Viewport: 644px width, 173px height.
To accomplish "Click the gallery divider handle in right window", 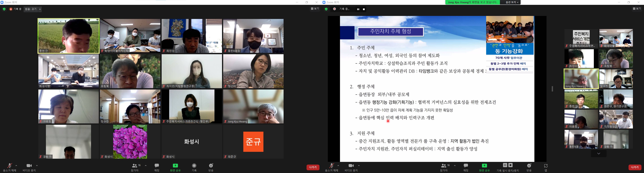I will [552, 89].
